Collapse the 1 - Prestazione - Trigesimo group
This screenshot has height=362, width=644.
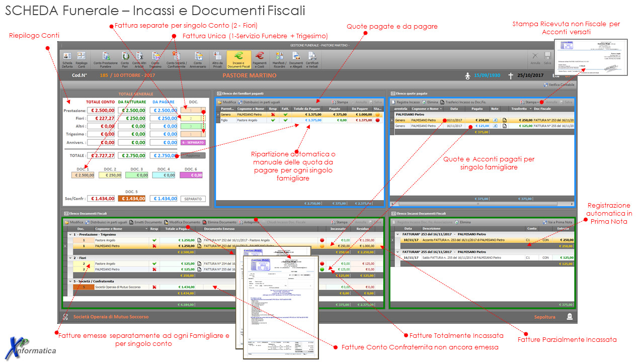click(x=70, y=235)
